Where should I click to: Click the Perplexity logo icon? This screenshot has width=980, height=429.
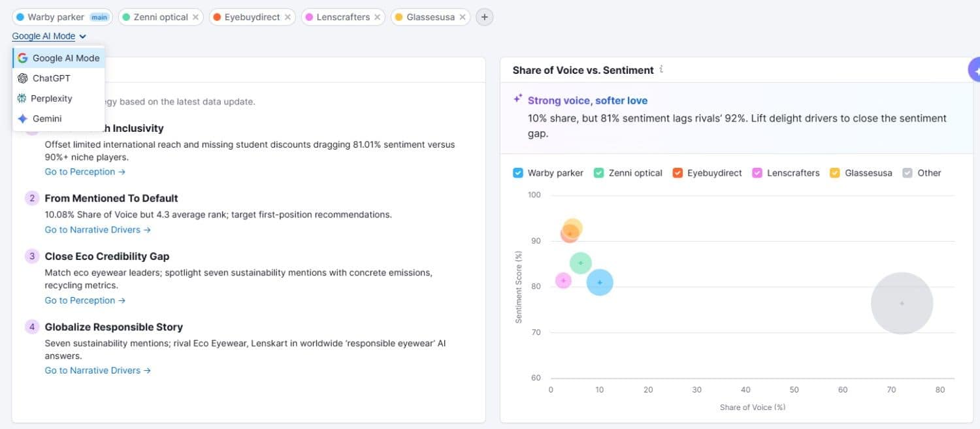(x=22, y=99)
